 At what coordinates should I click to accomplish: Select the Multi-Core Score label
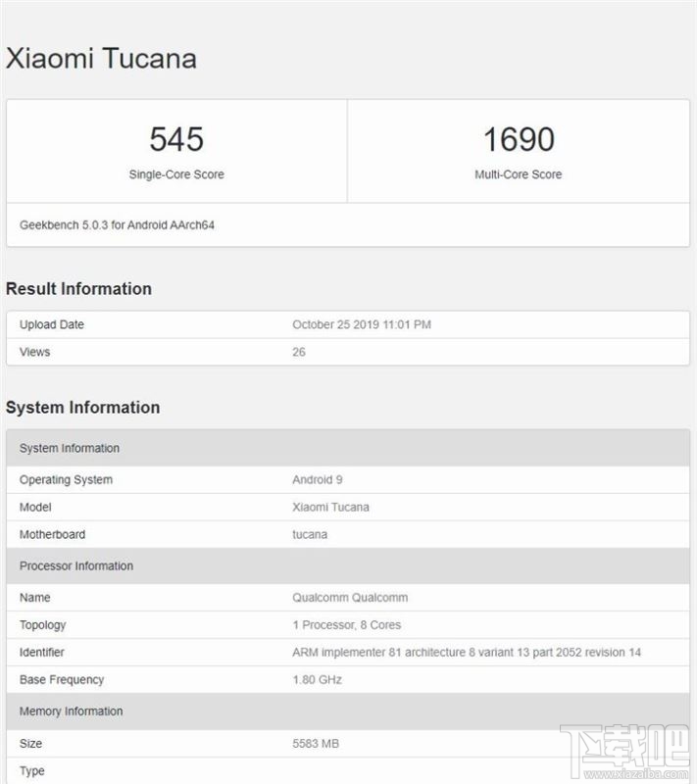pos(519,174)
